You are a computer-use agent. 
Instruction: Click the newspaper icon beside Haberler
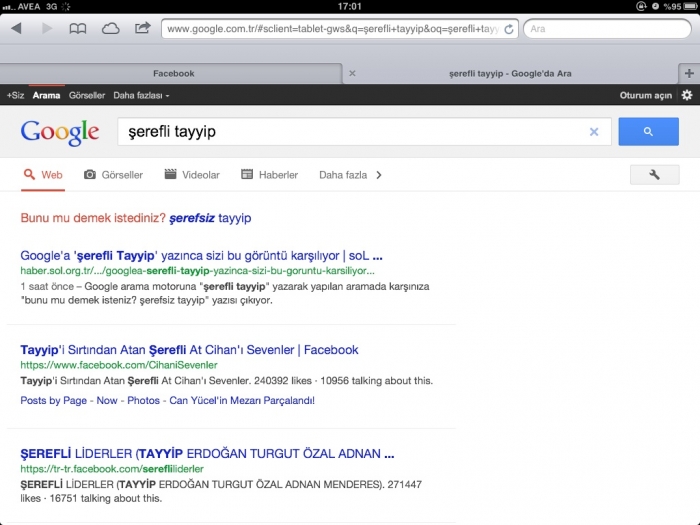247,174
